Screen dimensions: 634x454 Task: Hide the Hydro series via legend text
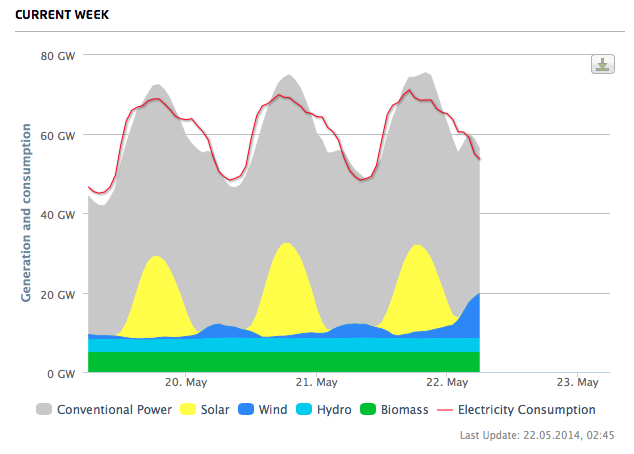[333, 410]
